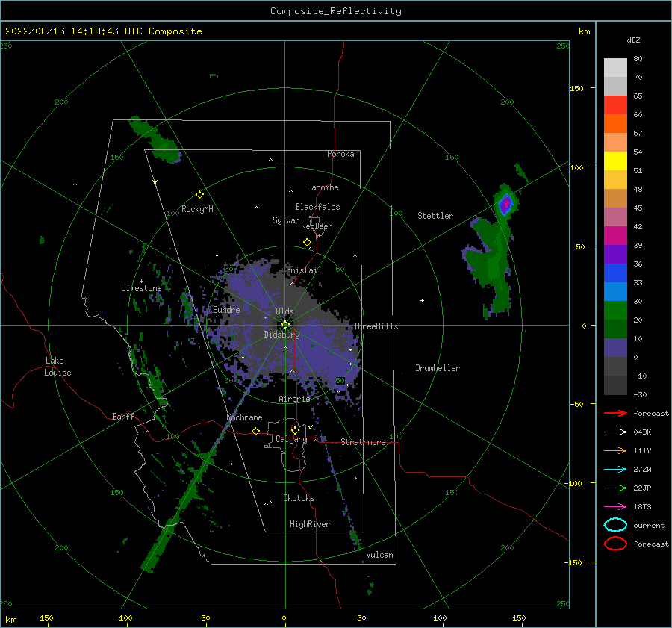The width and height of the screenshot is (672, 628).
Task: Click the cyan current ellipse symbol
Action: [615, 525]
